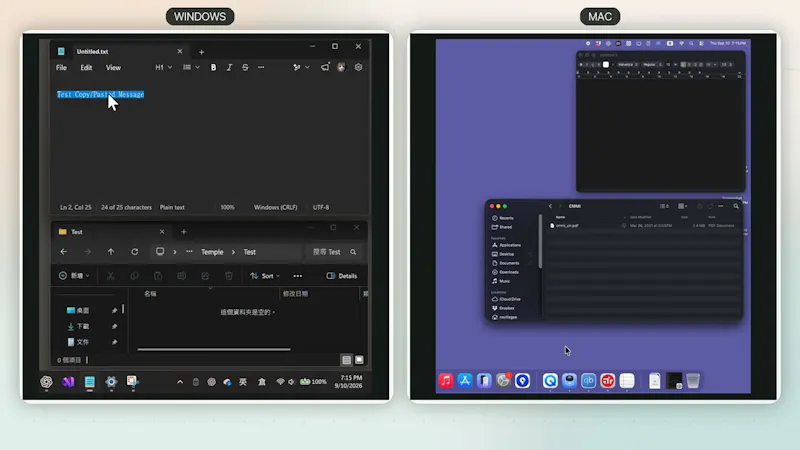Click the Wi-Fi icon in system tray
800x450 pixels.
click(280, 382)
